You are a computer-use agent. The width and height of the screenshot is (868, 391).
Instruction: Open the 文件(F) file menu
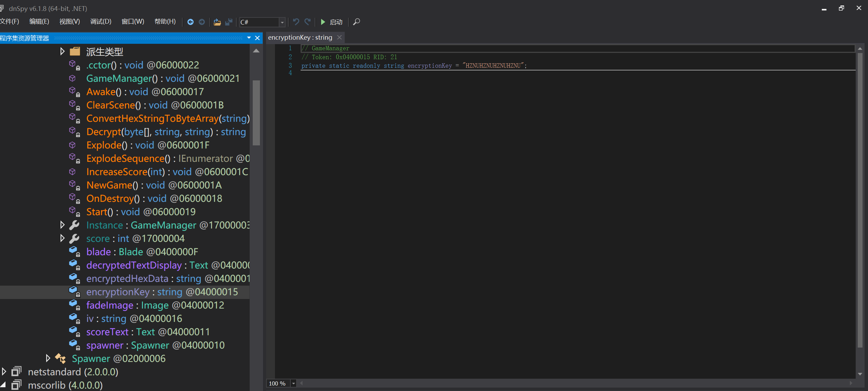(10, 22)
